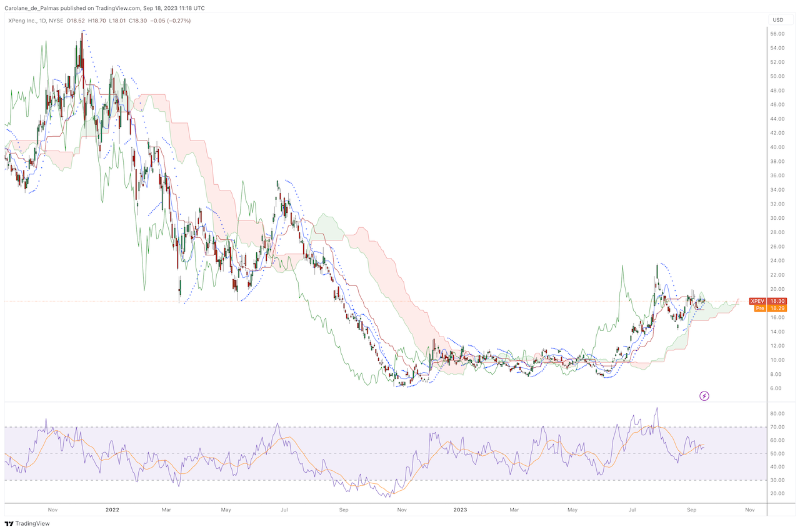
Task: Click the '2023' label on time axis
Action: coord(460,510)
